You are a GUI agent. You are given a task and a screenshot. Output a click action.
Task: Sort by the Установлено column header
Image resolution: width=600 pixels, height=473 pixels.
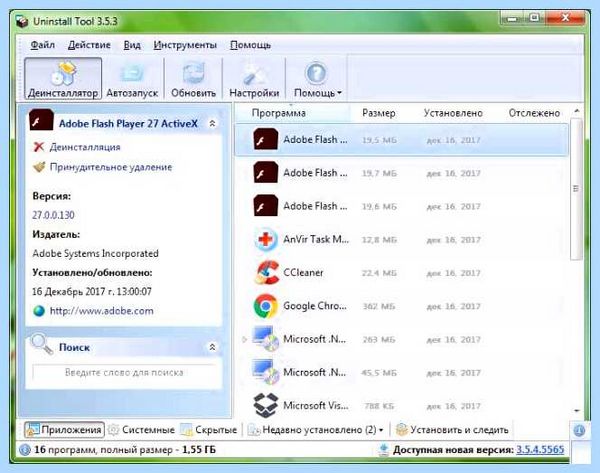coord(453,113)
